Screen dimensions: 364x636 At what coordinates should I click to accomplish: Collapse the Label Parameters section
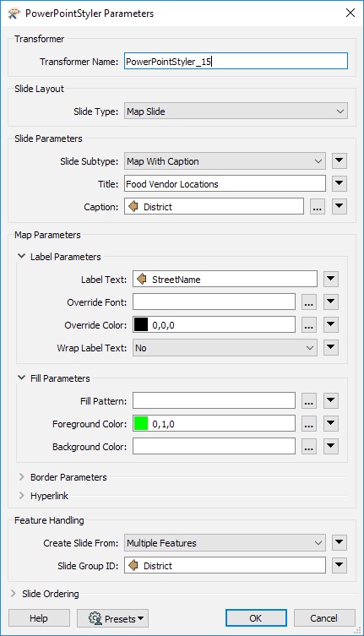(x=21, y=257)
